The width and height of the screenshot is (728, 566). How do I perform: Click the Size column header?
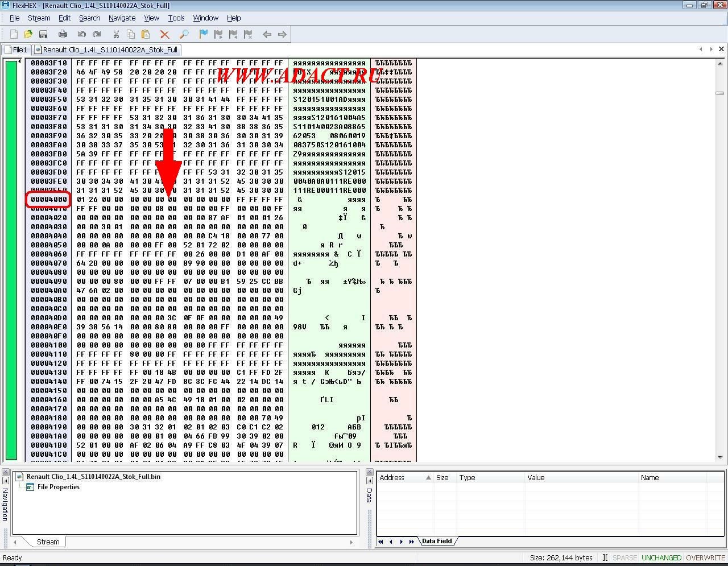pos(445,478)
